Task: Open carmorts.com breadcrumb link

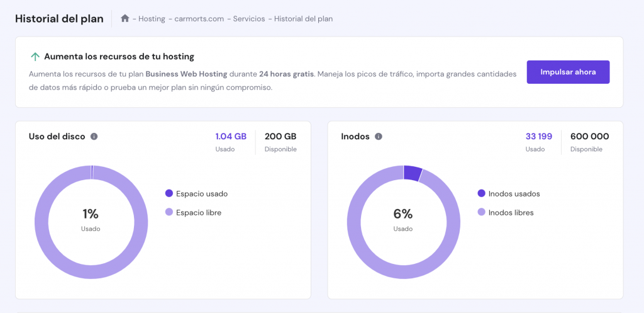Action: pos(199,19)
